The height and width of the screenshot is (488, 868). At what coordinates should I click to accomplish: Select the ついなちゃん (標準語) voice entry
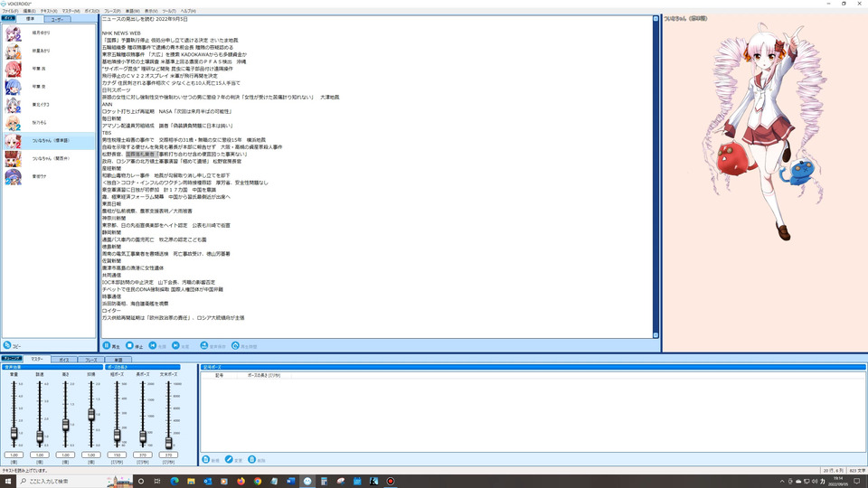click(x=49, y=141)
